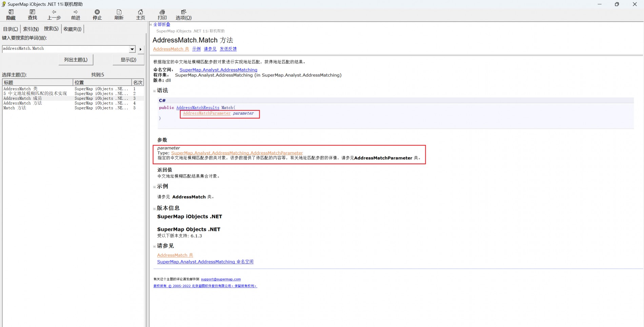Select the C# code language label
The height and width of the screenshot is (327, 644).
162,101
